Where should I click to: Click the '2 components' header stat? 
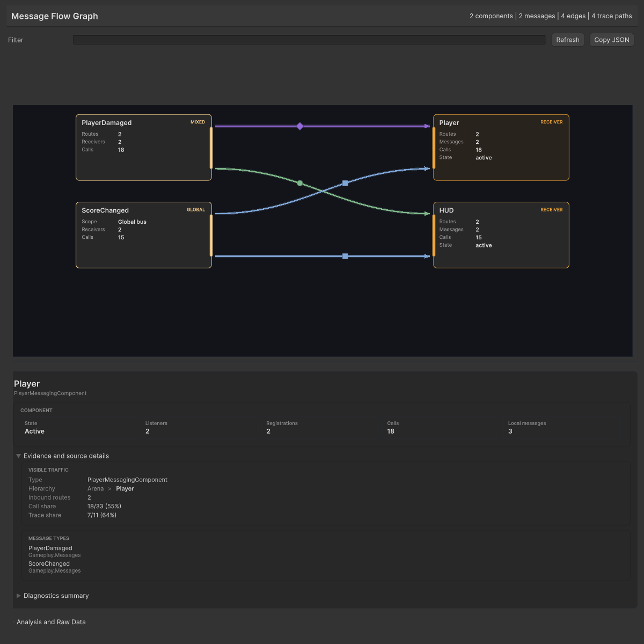pyautogui.click(x=491, y=16)
